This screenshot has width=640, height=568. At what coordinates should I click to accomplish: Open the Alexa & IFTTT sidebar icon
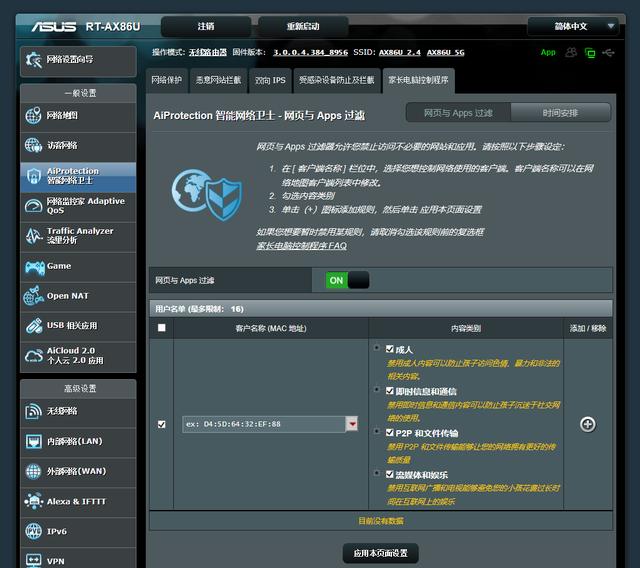(33, 501)
